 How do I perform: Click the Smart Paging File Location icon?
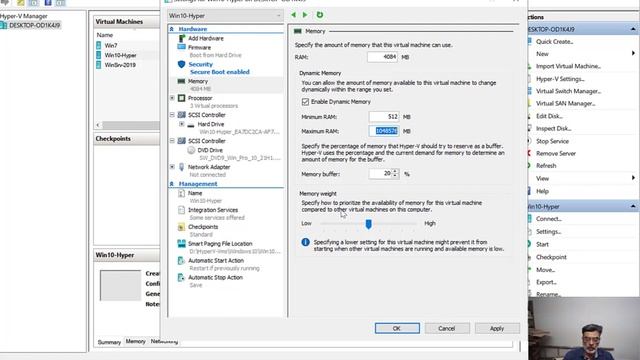[x=182, y=244]
